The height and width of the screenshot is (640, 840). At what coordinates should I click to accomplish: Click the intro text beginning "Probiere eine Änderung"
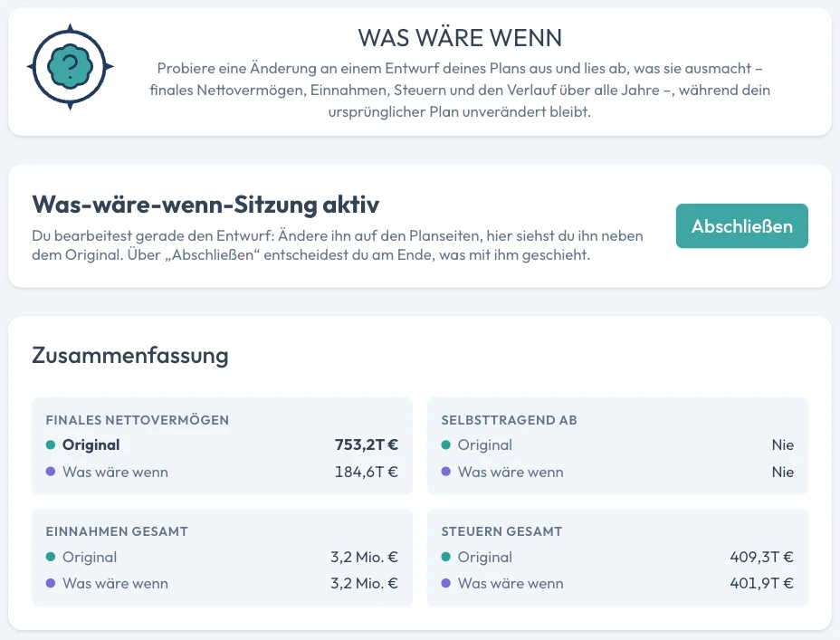point(460,90)
